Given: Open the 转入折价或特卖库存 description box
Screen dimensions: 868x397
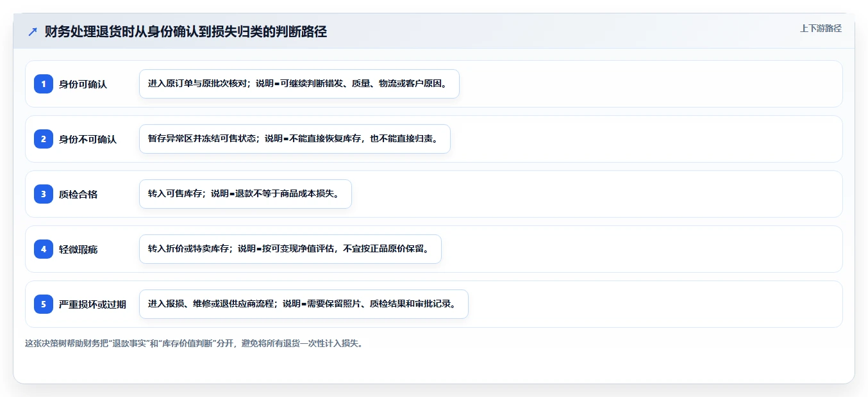Looking at the screenshot, I should 290,249.
